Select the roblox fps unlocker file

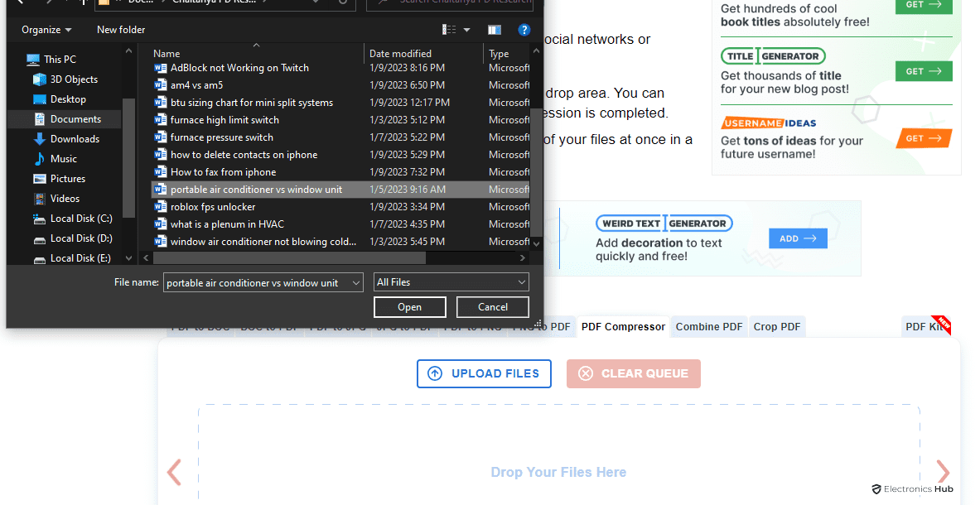(x=213, y=207)
